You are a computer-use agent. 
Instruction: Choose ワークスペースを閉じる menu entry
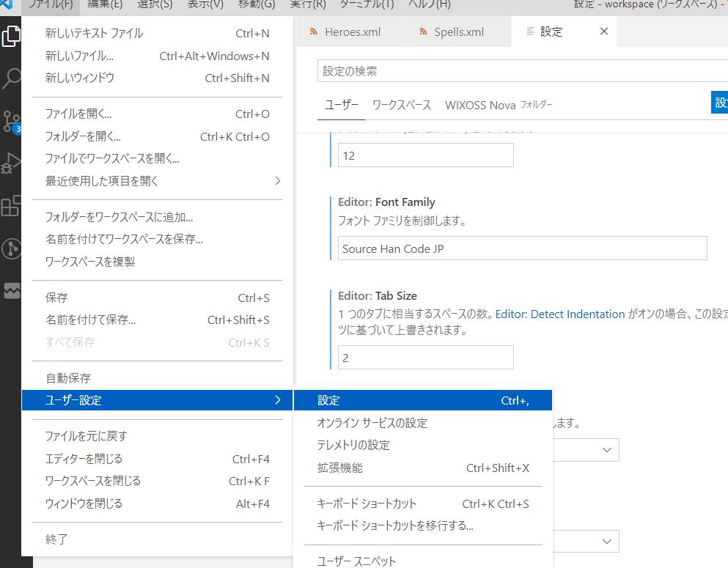[158, 482]
